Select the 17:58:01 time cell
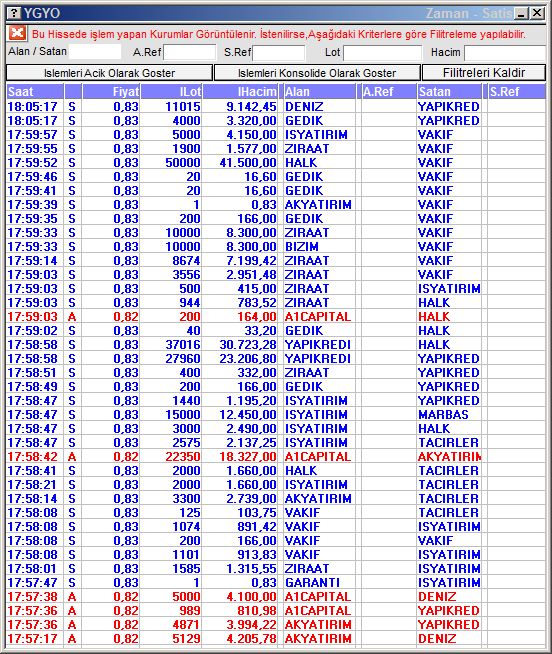 32,568
